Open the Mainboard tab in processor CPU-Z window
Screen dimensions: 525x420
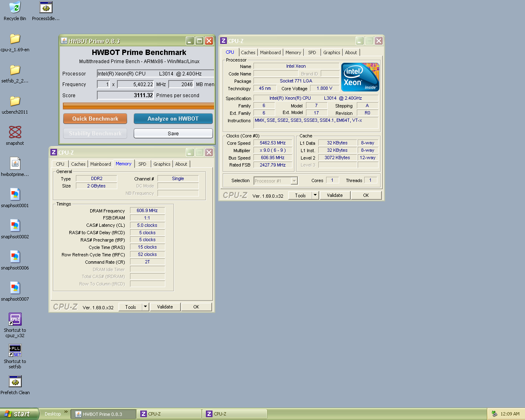point(270,52)
